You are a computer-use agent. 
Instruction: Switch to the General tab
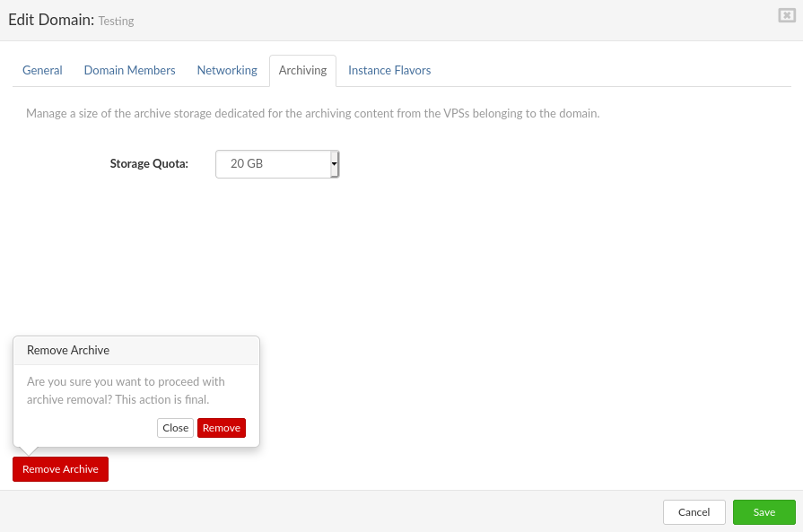click(42, 70)
